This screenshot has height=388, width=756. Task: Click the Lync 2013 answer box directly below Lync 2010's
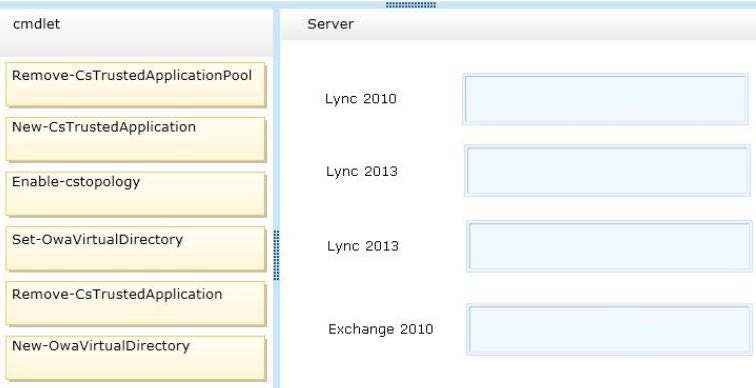[x=608, y=171]
